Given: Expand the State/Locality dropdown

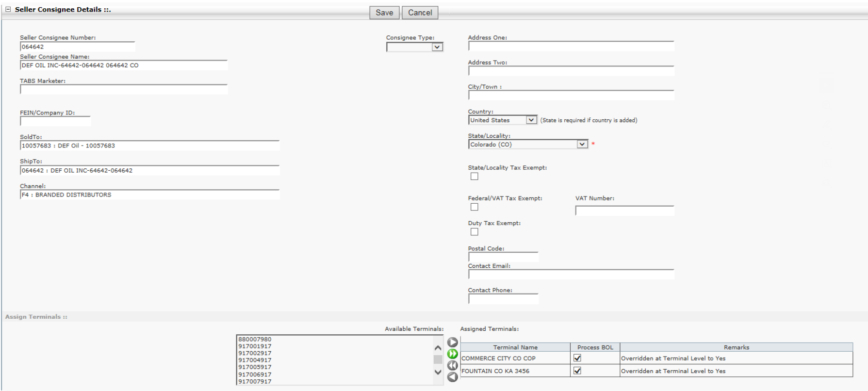Looking at the screenshot, I should 582,145.
